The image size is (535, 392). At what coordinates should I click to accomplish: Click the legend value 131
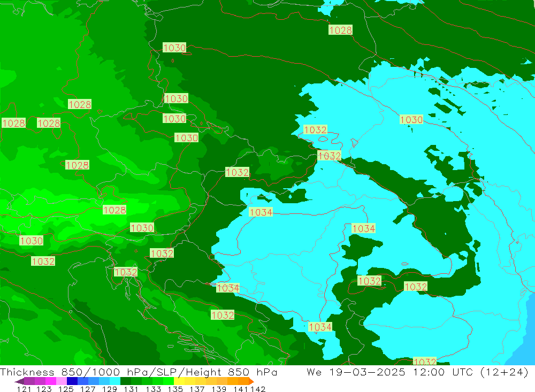131,389
